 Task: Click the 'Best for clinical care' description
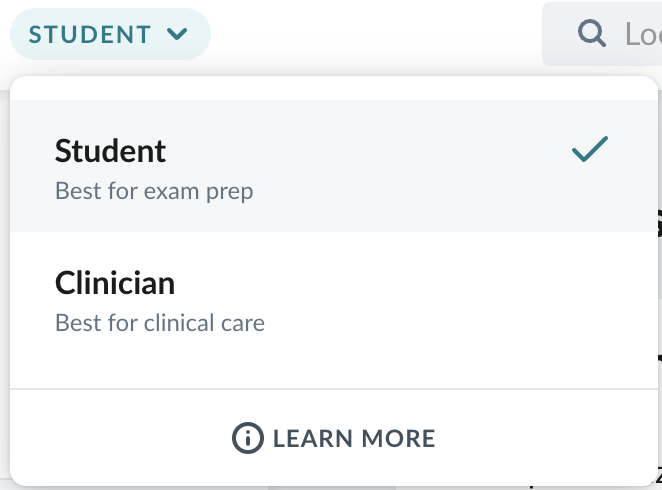tap(160, 323)
